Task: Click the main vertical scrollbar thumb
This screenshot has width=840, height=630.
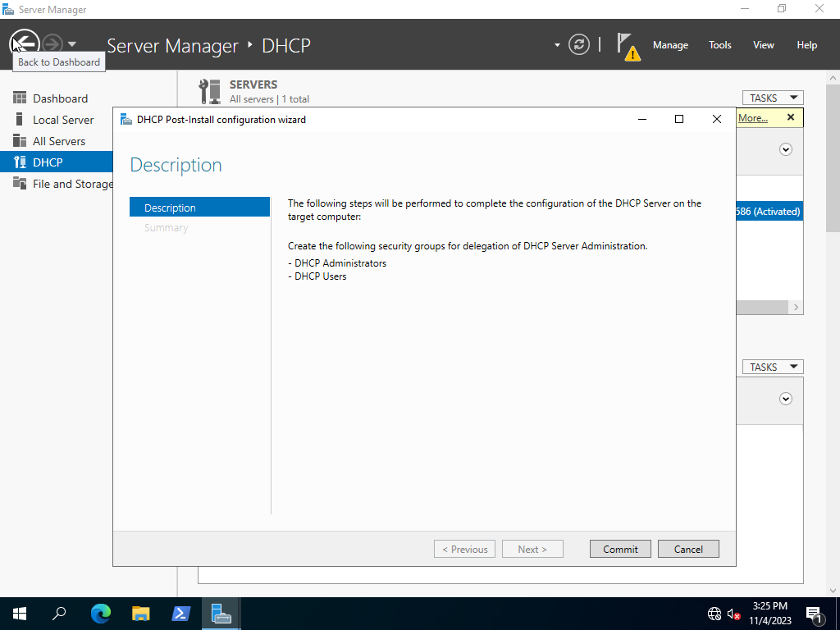Action: pos(833,158)
